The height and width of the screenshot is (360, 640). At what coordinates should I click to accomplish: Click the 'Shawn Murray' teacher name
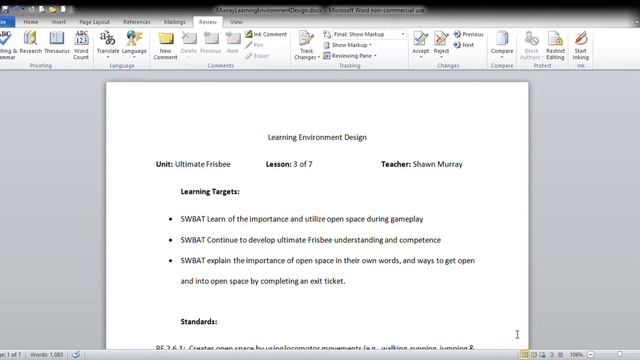[438, 164]
